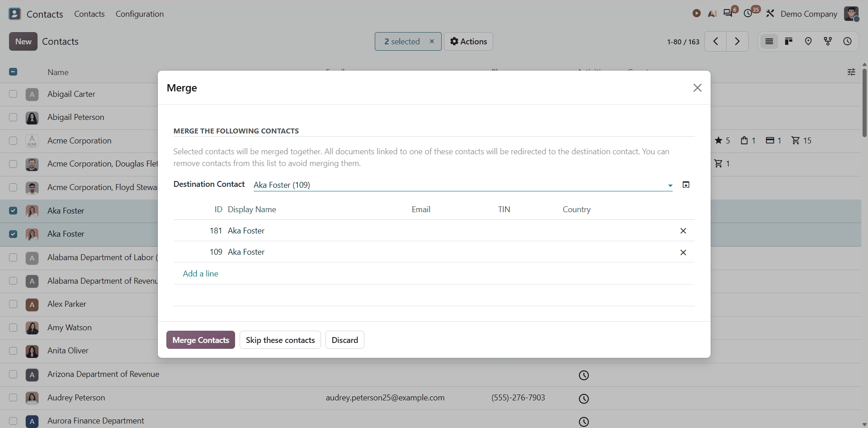Go to previous page of contacts
Screen dimensions: 868x428
pos(716,41)
